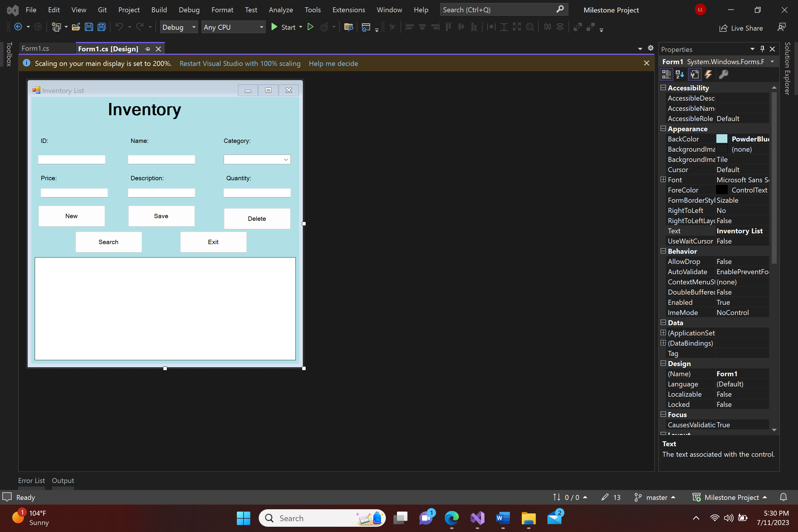Click the Events lightning bolt icon
This screenshot has height=532, width=798.
tap(708, 74)
